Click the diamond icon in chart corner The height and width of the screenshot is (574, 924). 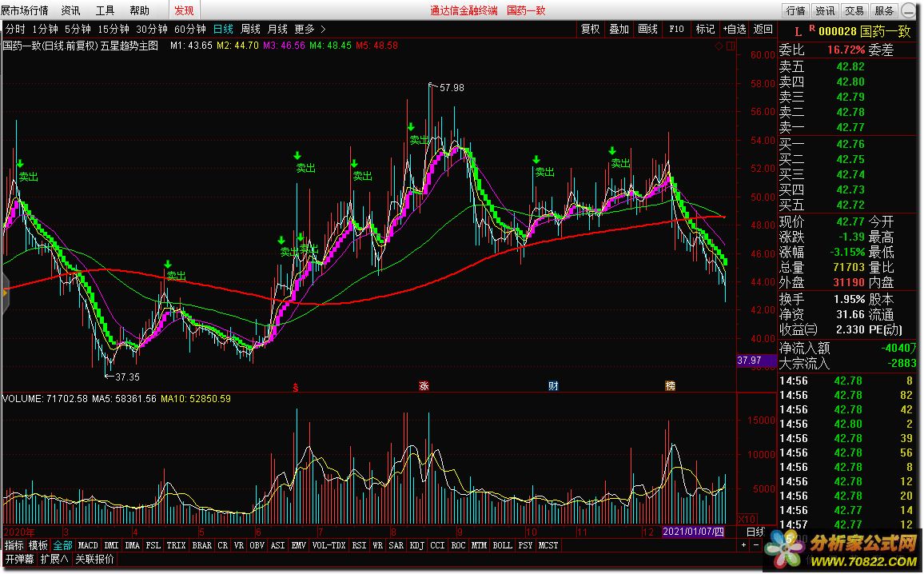tap(719, 46)
